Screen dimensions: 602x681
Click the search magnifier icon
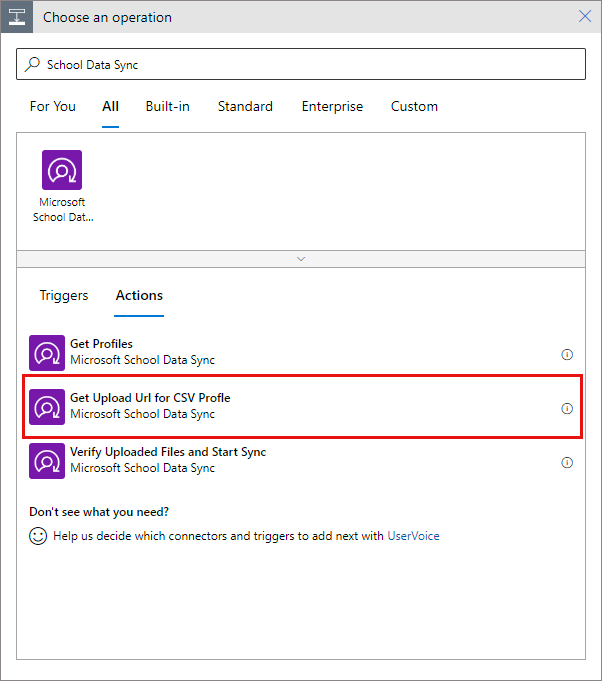pyautogui.click(x=32, y=64)
